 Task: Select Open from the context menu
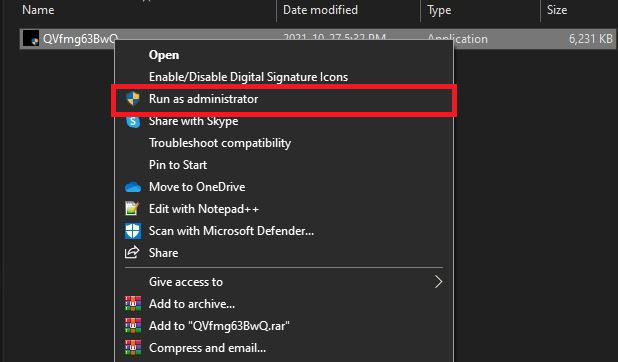164,55
